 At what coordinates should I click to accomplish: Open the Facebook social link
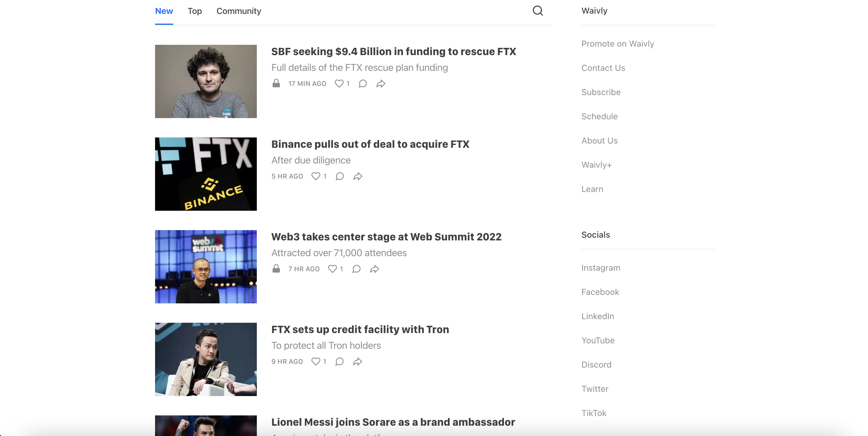(600, 292)
